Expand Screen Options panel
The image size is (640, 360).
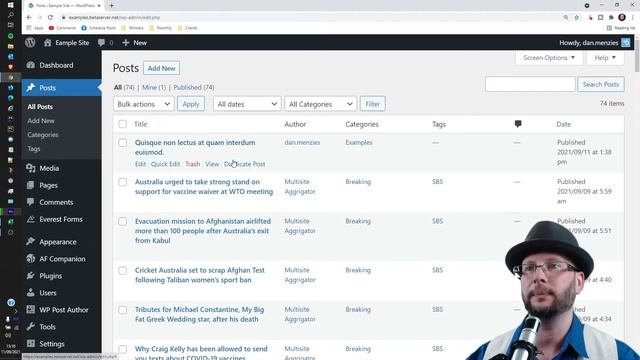(549, 58)
